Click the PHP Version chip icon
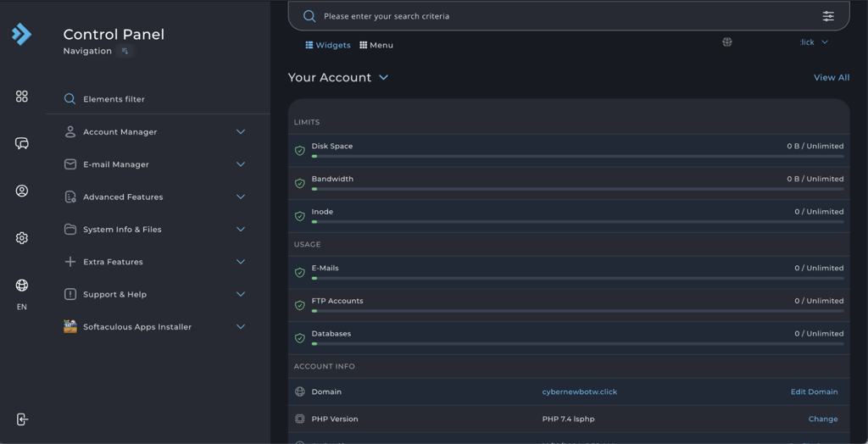This screenshot has width=868, height=444. click(300, 419)
